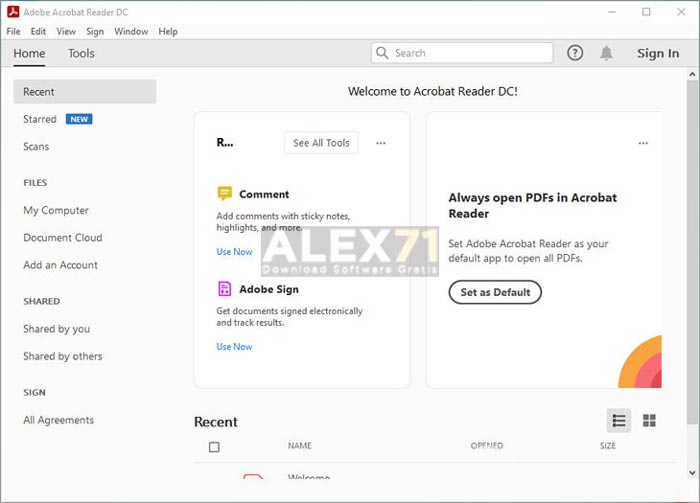Sort Recent list by OPENED column
Viewport: 700px width, 503px height.
(x=487, y=445)
